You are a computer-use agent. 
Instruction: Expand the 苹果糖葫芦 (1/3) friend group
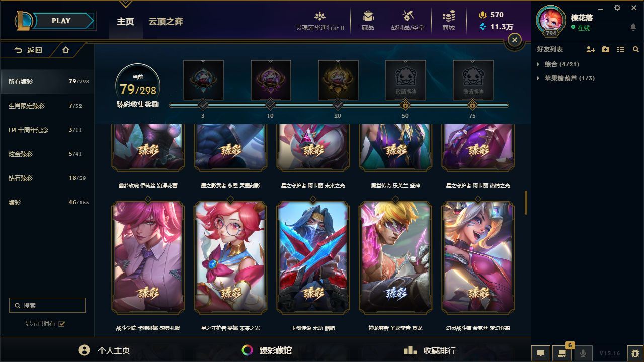[566, 78]
